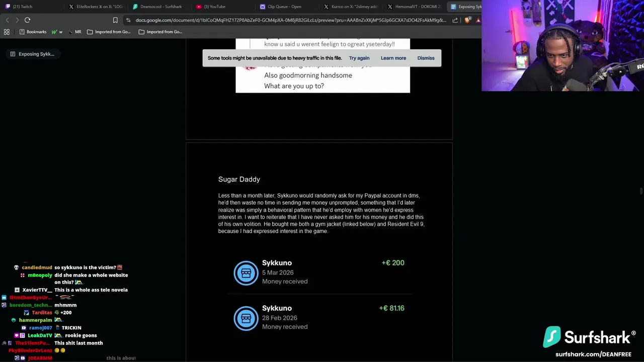
Task: Click the surfshark.com/DEANFREE text
Action: [x=593, y=354]
